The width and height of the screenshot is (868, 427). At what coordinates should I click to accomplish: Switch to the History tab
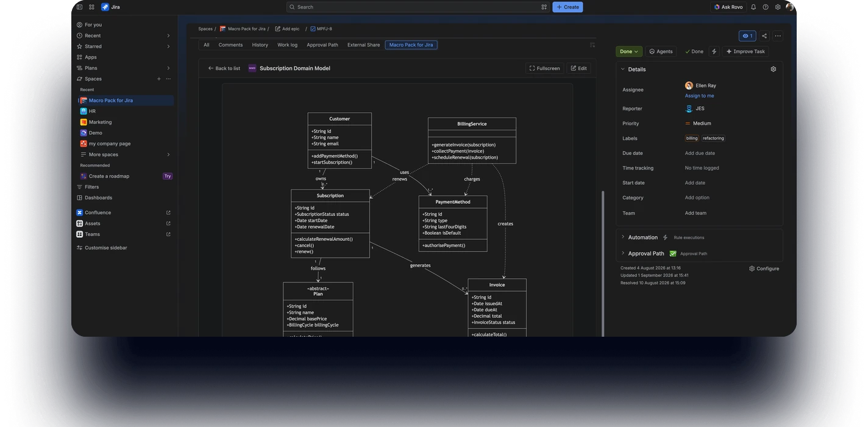point(260,45)
